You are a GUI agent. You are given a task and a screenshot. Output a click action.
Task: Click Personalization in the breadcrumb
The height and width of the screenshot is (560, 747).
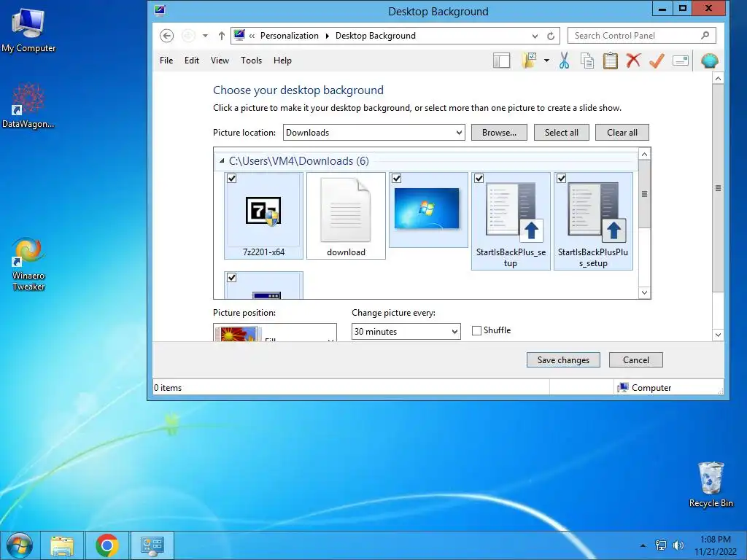289,36
